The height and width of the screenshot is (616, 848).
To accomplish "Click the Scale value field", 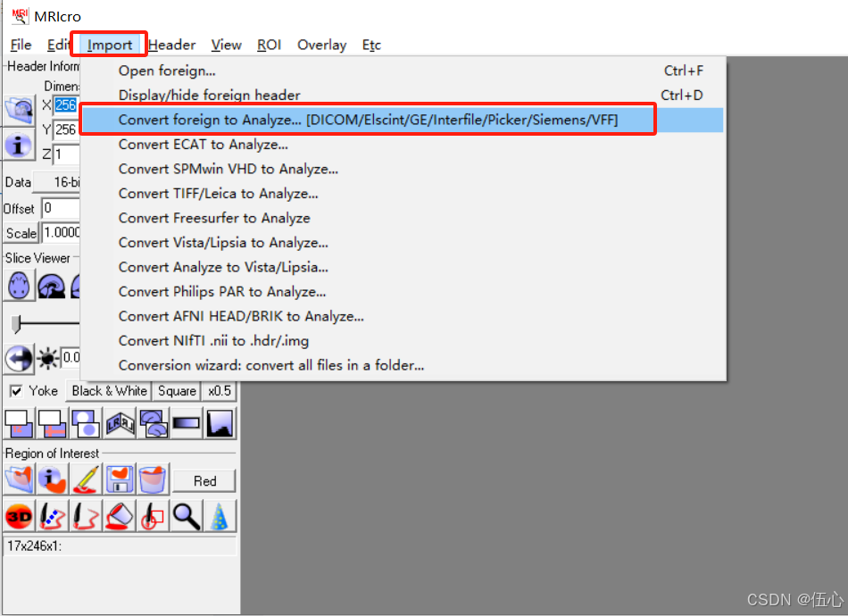I will click(x=61, y=233).
